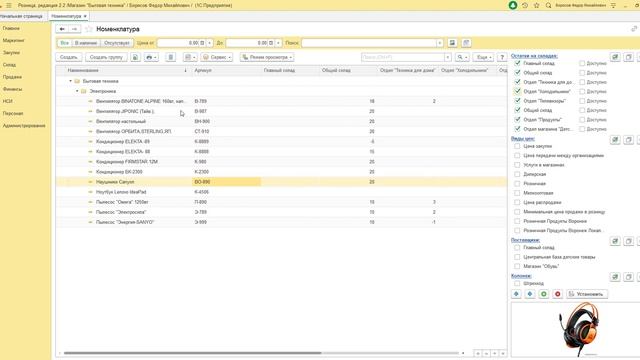The image size is (640, 360).
Task: Click the help question mark button
Action: [502, 57]
